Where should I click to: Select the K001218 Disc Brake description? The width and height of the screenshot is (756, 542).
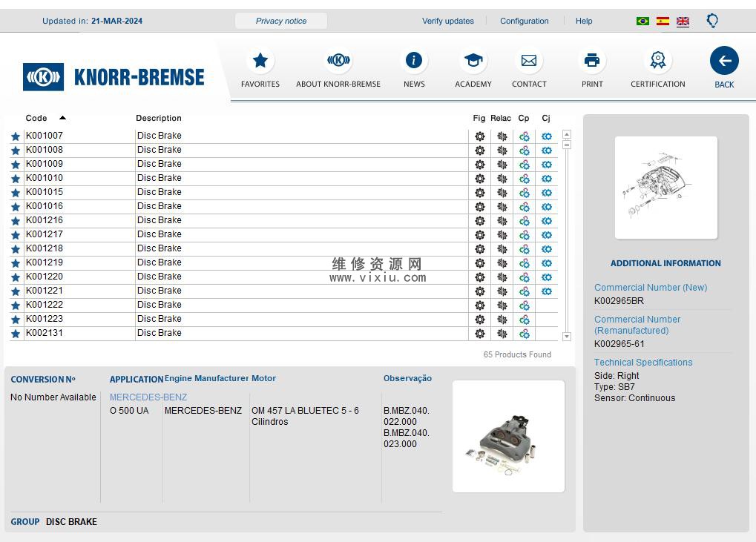click(159, 248)
